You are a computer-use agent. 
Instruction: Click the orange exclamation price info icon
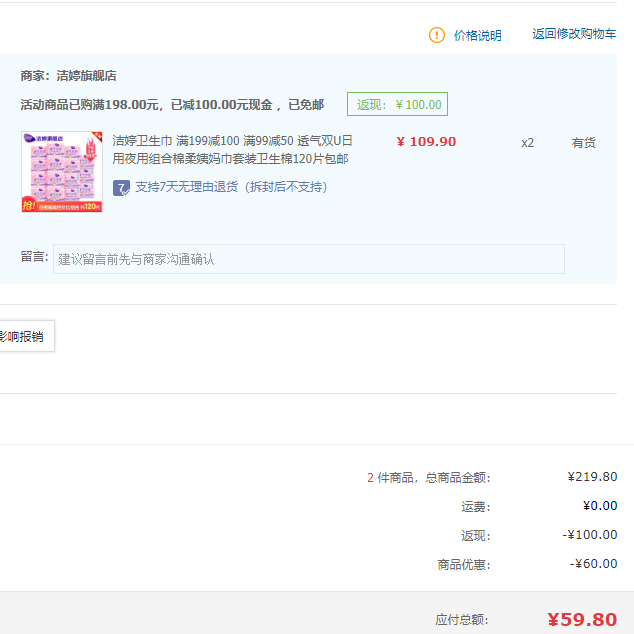coord(437,35)
